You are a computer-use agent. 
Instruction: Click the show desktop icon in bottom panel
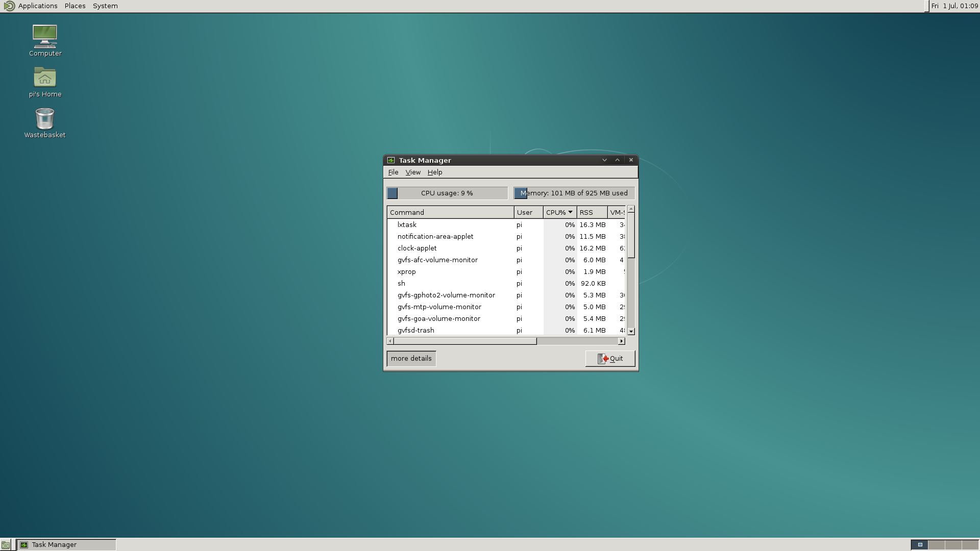point(6,545)
